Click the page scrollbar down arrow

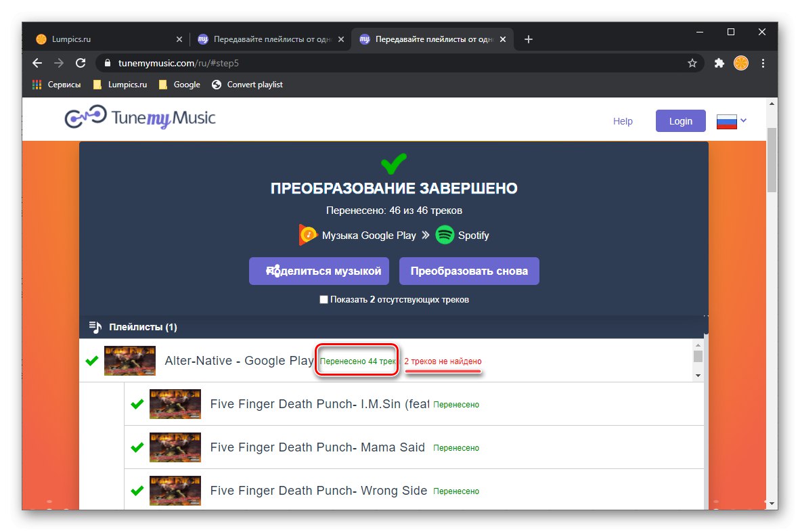coord(772,504)
